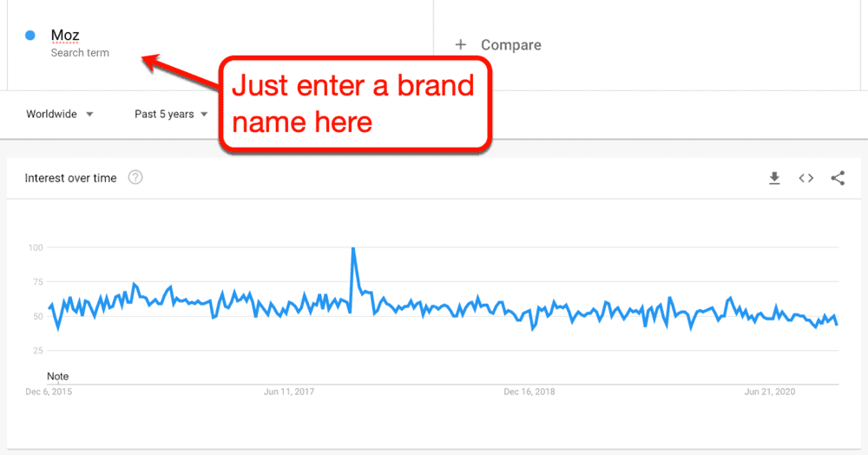Click the Note marker on the chart
The width and height of the screenshot is (868, 455).
click(57, 377)
